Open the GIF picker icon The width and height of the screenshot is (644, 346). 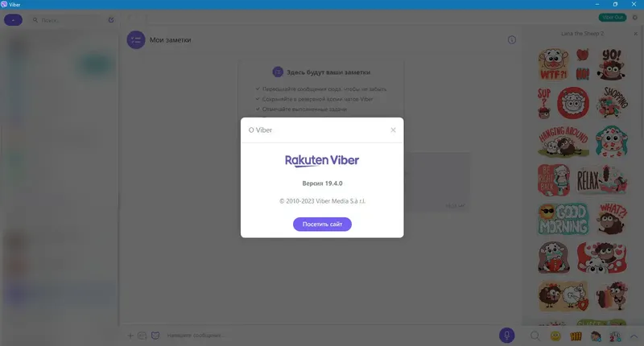point(142,336)
